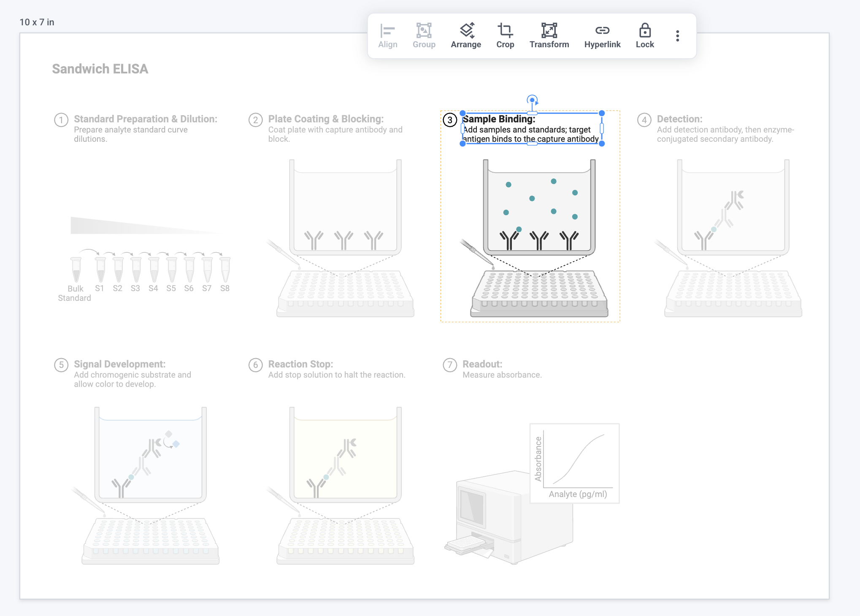Select the dilution gradient wedge shape
This screenshot has width=860, height=616.
(x=146, y=226)
